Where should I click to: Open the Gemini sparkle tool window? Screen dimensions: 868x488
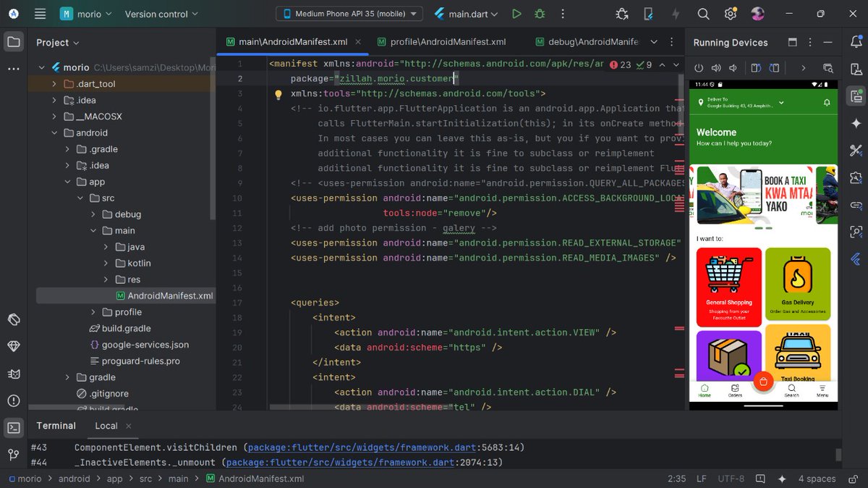856,123
